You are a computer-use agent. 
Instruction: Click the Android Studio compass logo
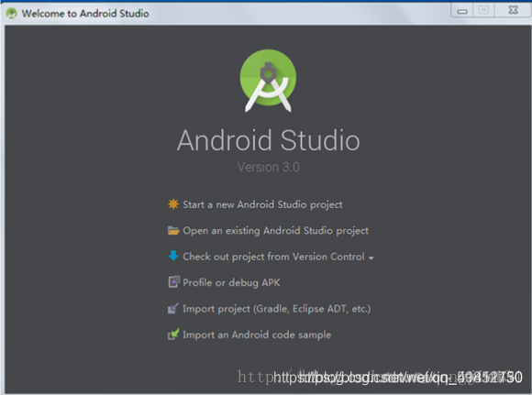pos(268,81)
